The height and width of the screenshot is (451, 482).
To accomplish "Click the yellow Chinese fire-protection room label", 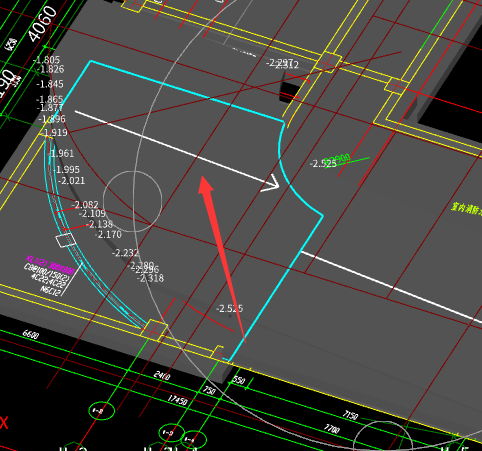I will coord(466,209).
